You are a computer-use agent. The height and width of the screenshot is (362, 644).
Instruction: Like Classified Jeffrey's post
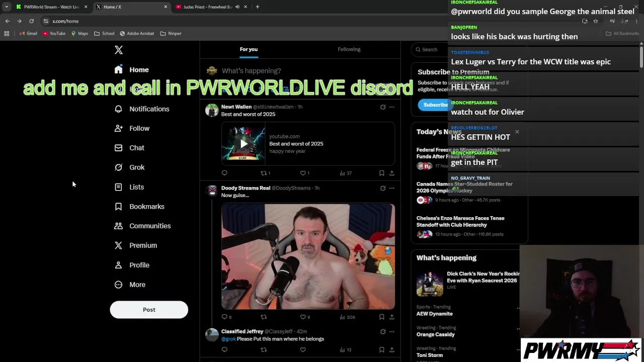303,349
